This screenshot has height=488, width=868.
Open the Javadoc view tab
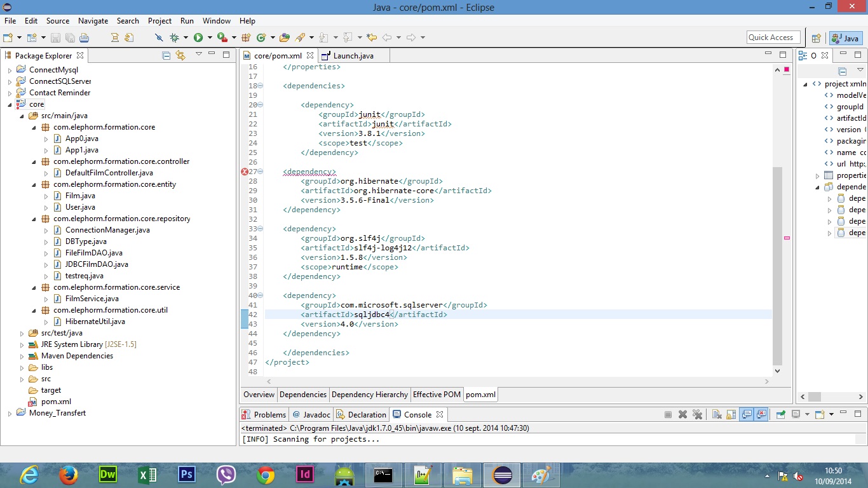click(x=311, y=414)
